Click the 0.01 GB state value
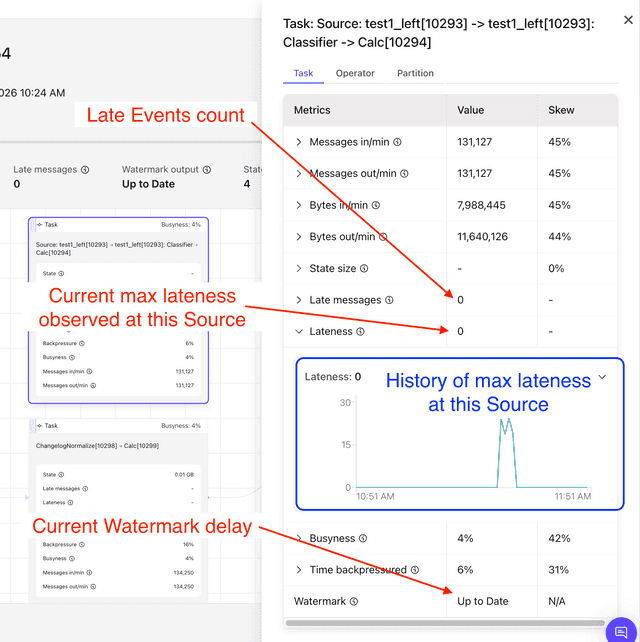640x642 pixels. (x=184, y=475)
